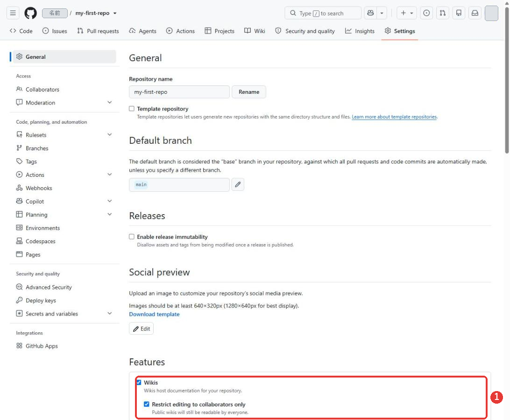Switch to the Actions tab
510x420 pixels.
[x=181, y=31]
